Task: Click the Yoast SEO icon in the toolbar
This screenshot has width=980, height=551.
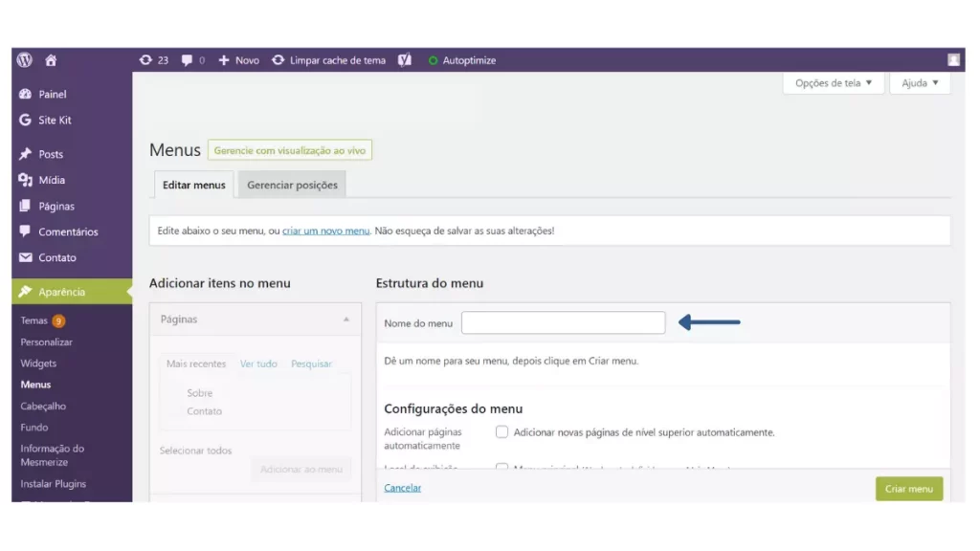Action: pyautogui.click(x=405, y=60)
